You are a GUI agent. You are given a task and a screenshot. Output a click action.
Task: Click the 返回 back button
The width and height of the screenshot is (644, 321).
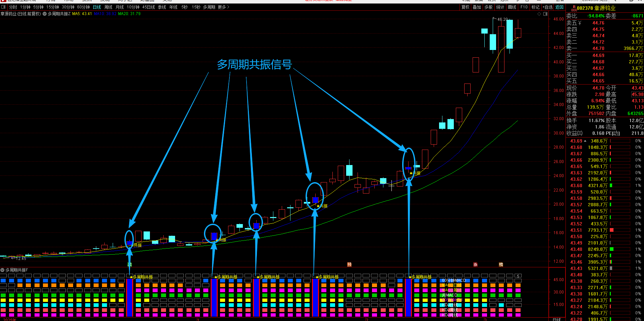click(x=559, y=7)
